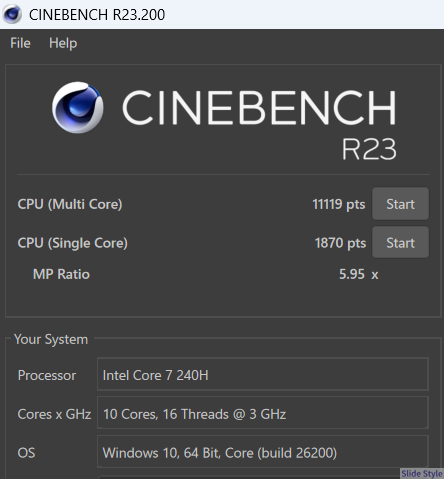Click the CPU (Single Core) label
This screenshot has height=479, width=444.
(x=73, y=243)
